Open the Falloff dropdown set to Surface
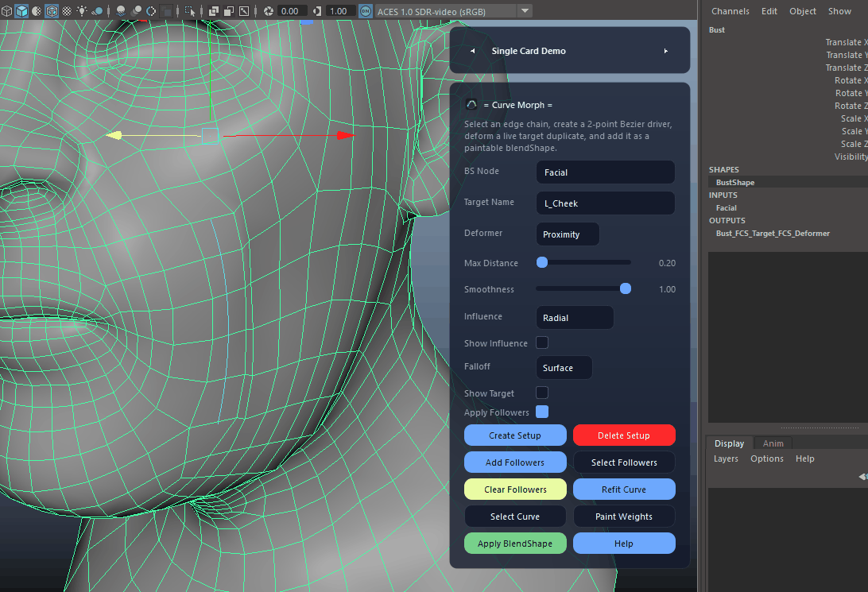868x592 pixels. (x=564, y=368)
